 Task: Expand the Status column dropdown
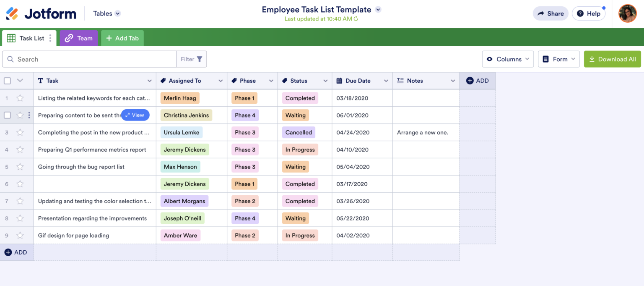click(325, 80)
